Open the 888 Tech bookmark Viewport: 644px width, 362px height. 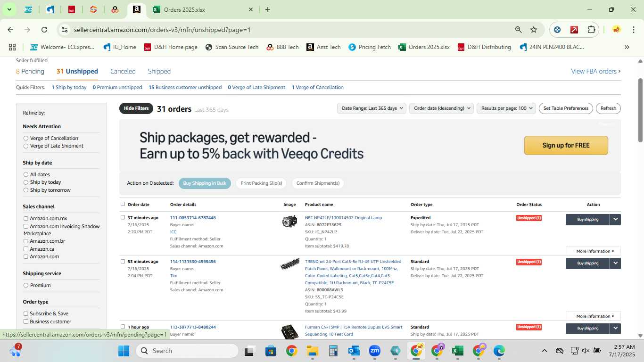282,47
